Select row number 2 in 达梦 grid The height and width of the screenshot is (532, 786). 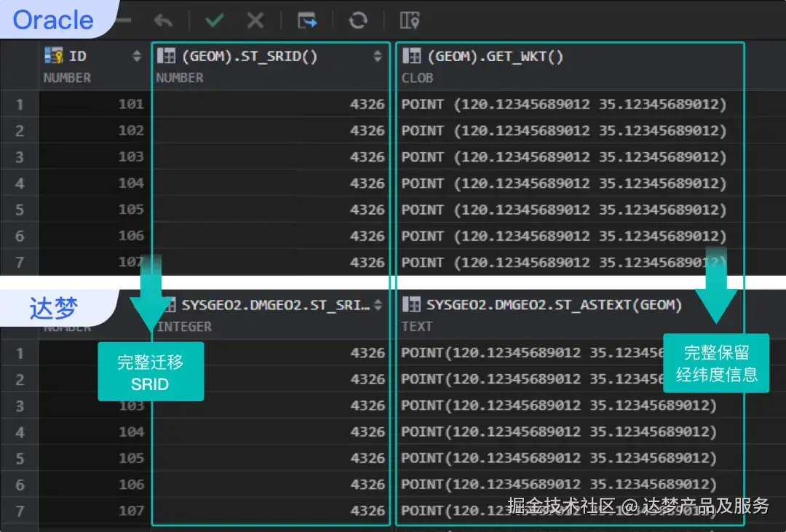(20, 380)
